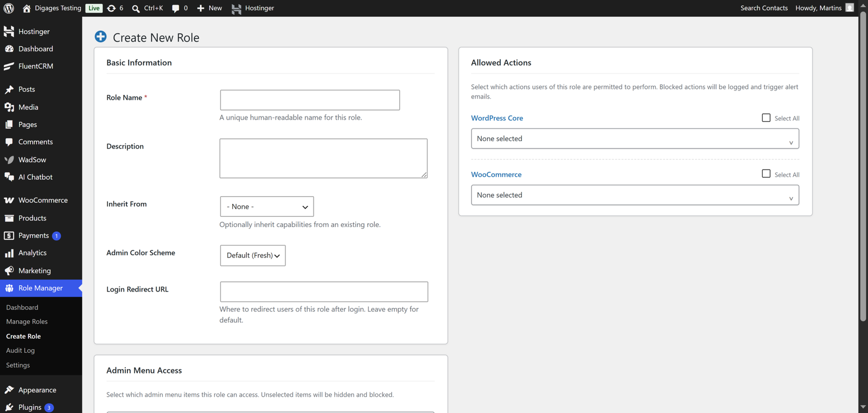Open Role Manager Dashboard submenu item
Image resolution: width=868 pixels, height=413 pixels.
point(22,307)
